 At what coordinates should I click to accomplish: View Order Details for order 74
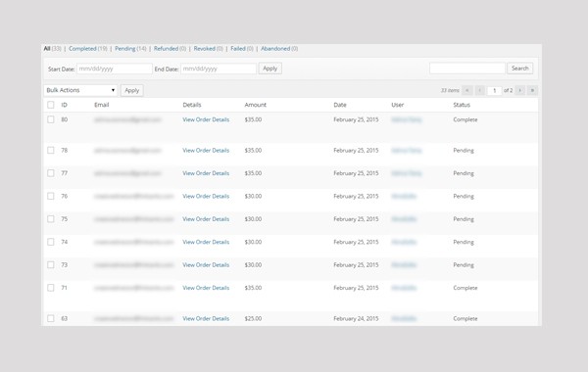pyautogui.click(x=206, y=242)
